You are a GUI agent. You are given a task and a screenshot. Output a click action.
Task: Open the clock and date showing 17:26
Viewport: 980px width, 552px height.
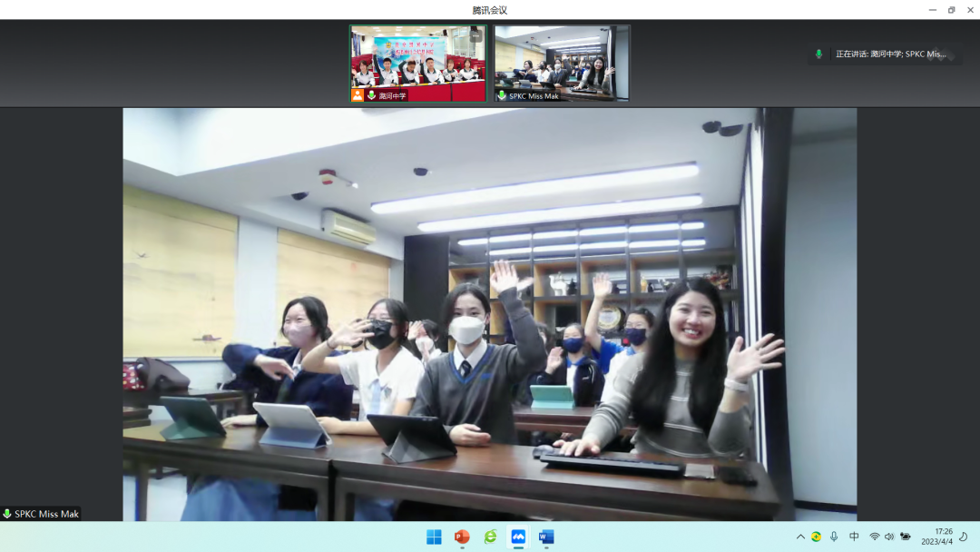pyautogui.click(x=936, y=537)
